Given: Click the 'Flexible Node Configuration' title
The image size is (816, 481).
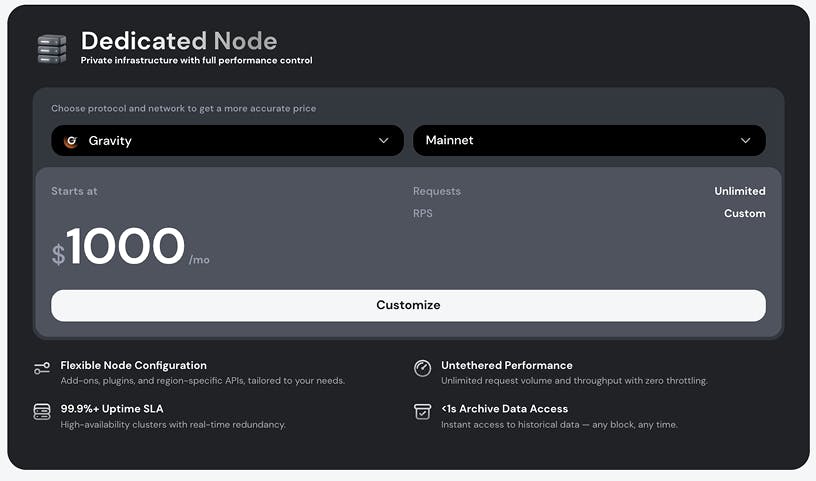Looking at the screenshot, I should (134, 365).
